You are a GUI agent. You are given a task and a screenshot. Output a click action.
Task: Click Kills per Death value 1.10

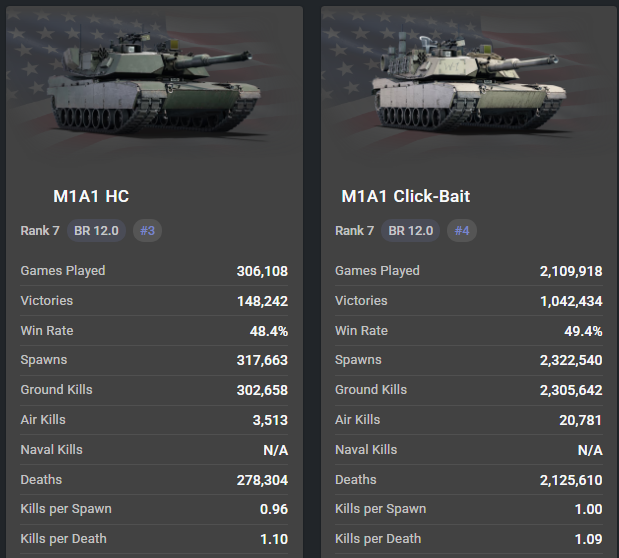pyautogui.click(x=274, y=539)
